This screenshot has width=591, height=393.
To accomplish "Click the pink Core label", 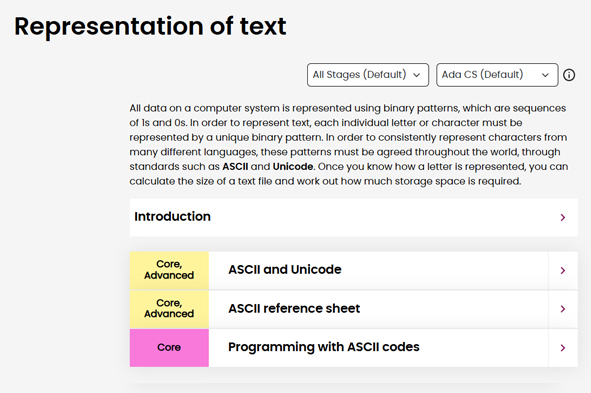I will click(x=169, y=347).
